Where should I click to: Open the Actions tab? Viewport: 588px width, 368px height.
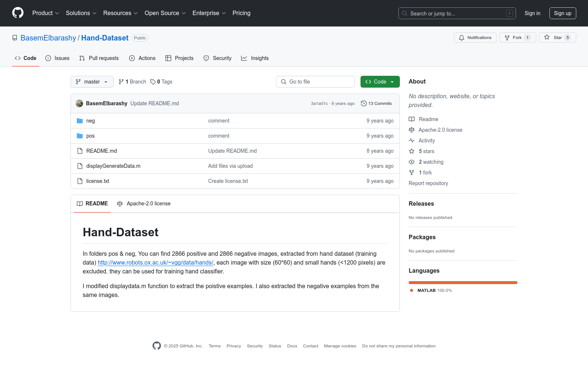pyautogui.click(x=142, y=58)
